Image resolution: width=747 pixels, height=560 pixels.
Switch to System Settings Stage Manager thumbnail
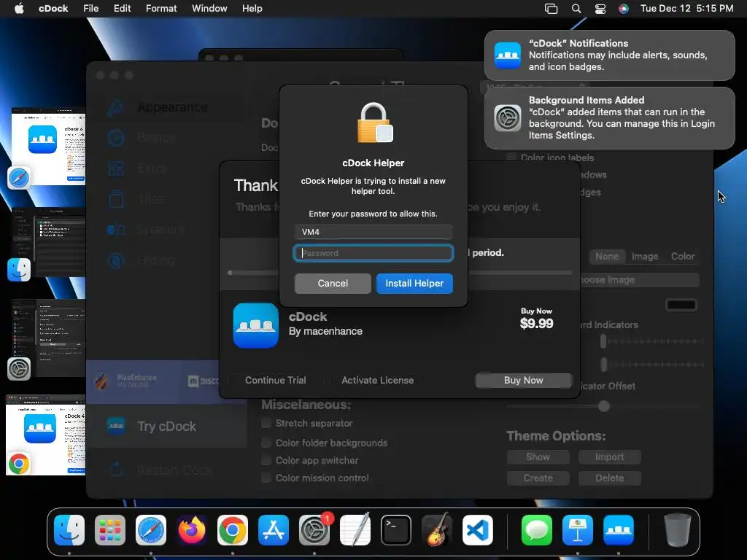coord(48,338)
